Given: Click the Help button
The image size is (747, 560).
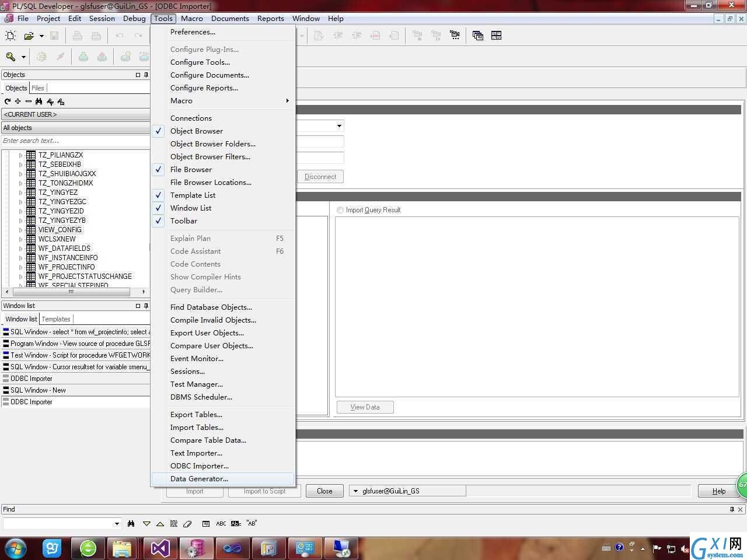Looking at the screenshot, I should pyautogui.click(x=719, y=491).
